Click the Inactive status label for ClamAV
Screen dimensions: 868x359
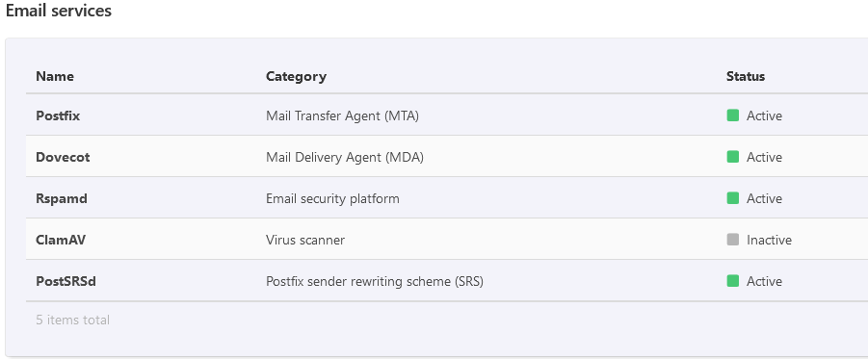click(769, 240)
